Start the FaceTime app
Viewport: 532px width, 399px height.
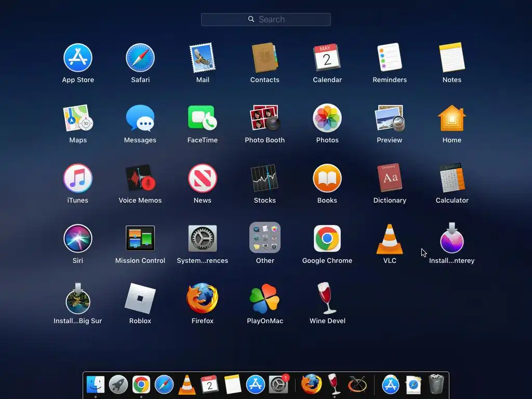[x=203, y=117]
